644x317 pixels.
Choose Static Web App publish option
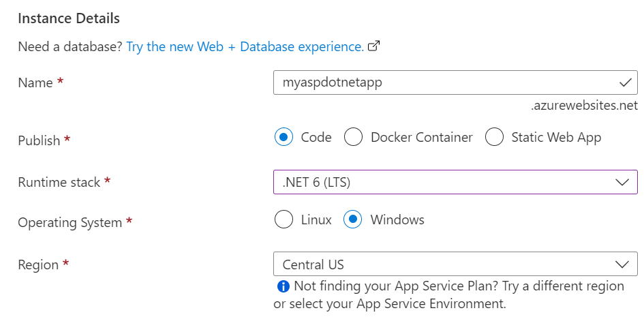pyautogui.click(x=494, y=137)
